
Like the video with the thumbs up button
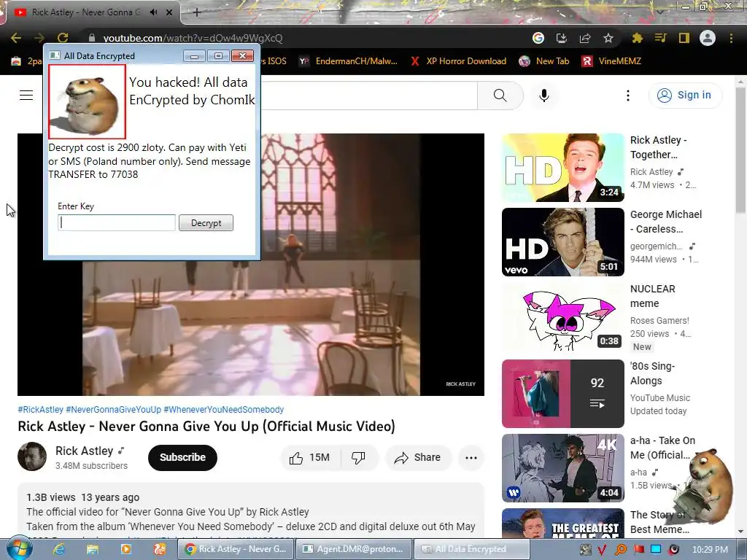[x=309, y=458]
